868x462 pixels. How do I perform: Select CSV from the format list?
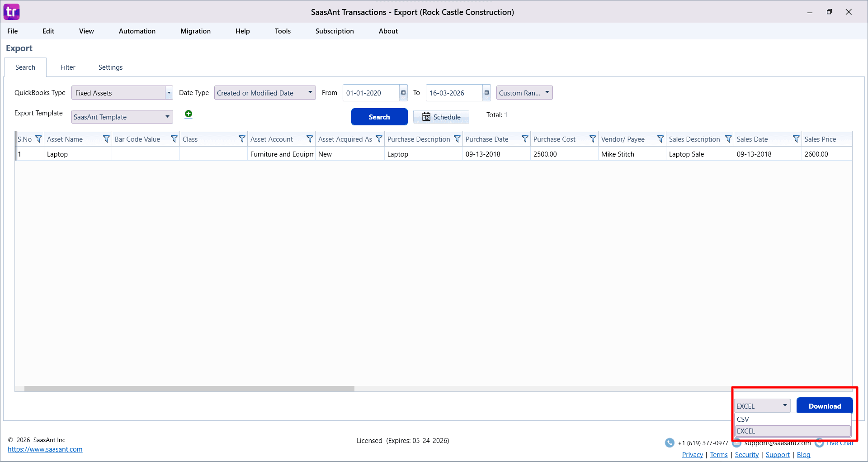pyautogui.click(x=743, y=419)
